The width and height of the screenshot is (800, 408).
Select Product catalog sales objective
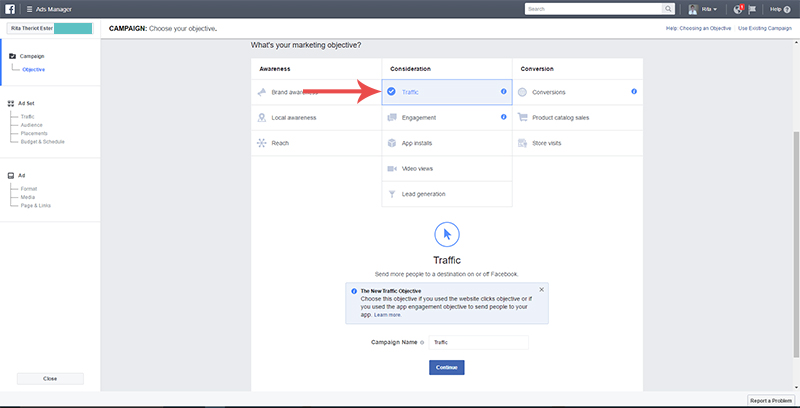[578, 118]
